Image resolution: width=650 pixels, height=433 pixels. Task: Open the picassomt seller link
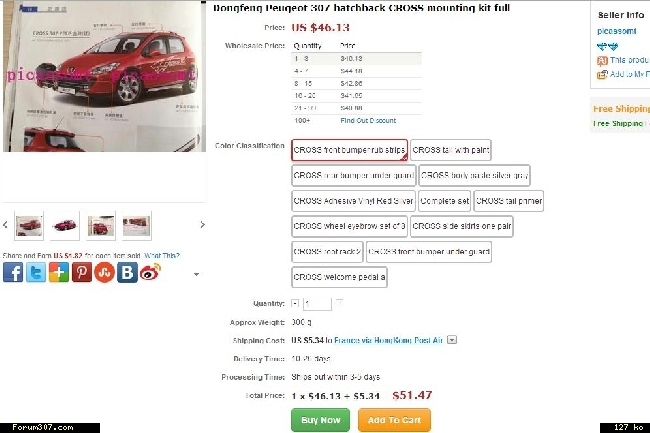point(616,31)
